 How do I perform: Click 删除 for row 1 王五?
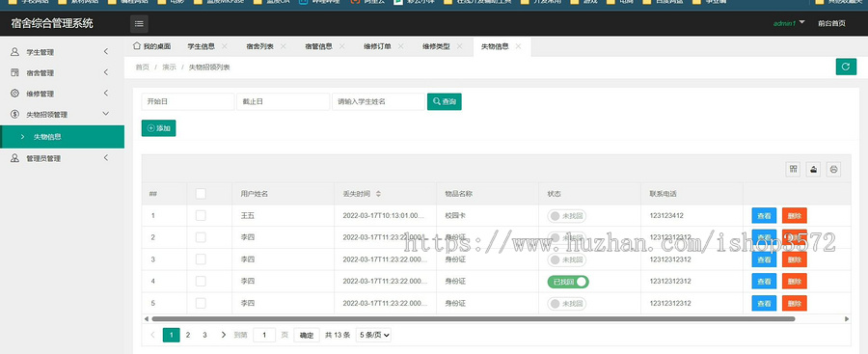coord(795,215)
